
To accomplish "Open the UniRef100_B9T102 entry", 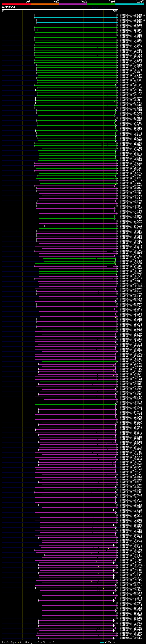I will (131, 590).
